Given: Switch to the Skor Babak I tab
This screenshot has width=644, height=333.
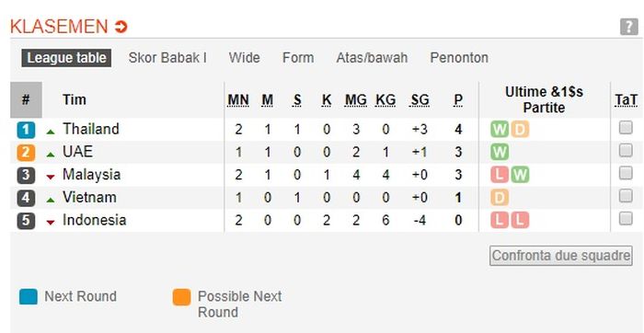Looking at the screenshot, I should click(167, 57).
